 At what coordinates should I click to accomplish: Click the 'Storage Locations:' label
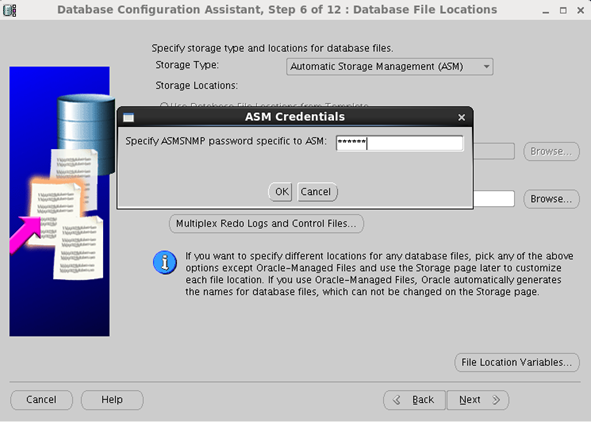(x=197, y=86)
